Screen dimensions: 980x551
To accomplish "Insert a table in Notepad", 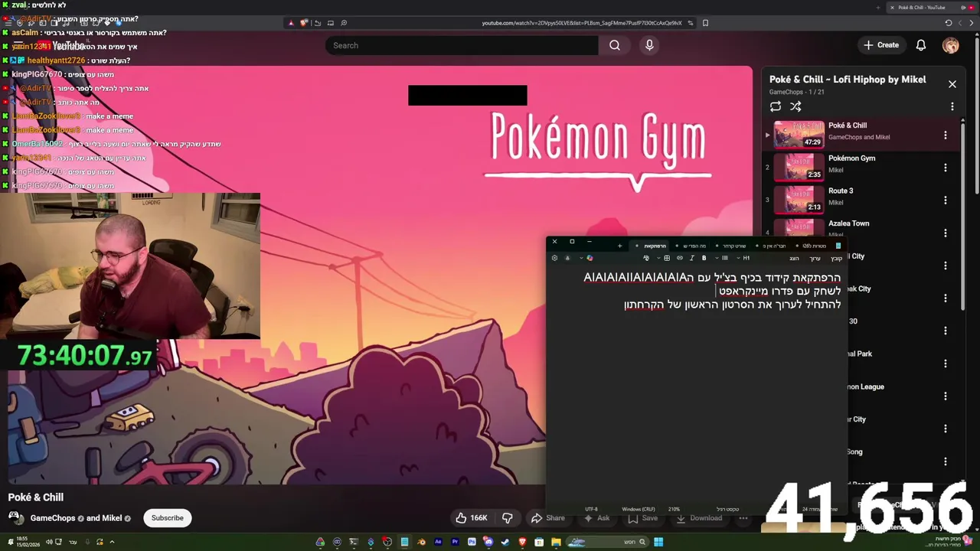I will point(667,258).
